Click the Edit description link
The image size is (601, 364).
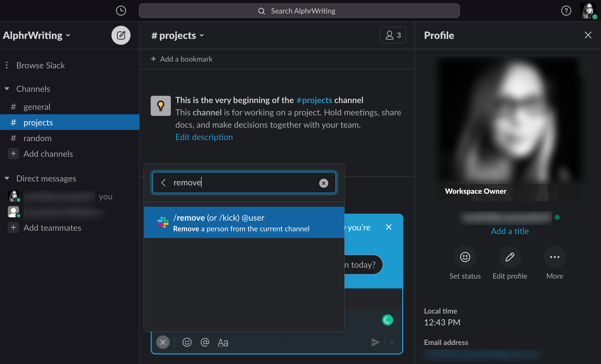(x=204, y=137)
